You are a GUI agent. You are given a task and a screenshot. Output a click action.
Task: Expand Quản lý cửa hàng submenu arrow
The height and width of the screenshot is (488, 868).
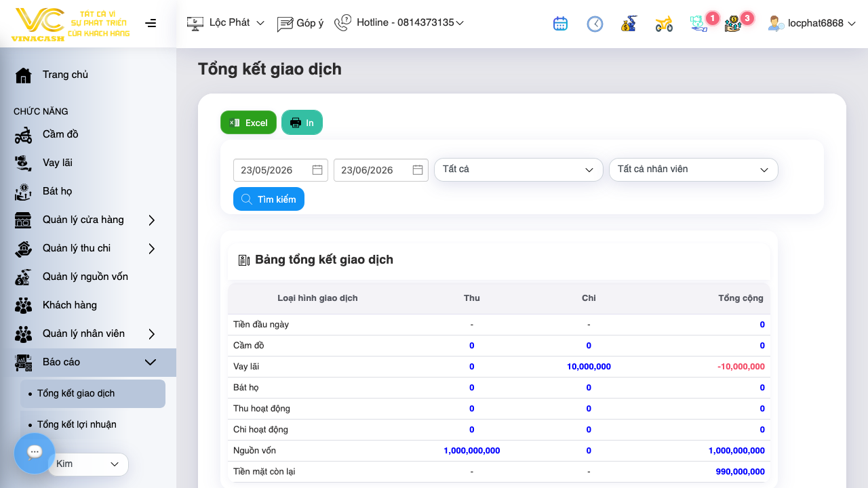point(152,220)
